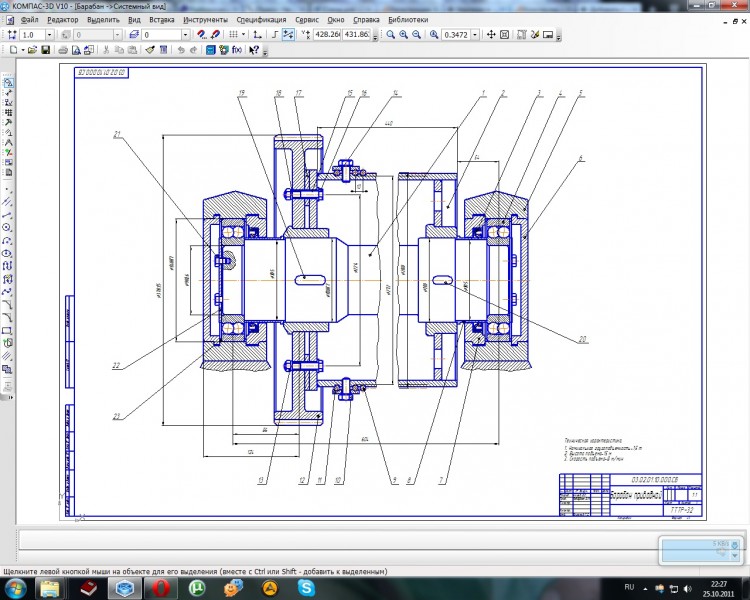Viewport: 750px width, 600px height.
Task: Click the Print icon in toolbar
Action: (x=63, y=49)
